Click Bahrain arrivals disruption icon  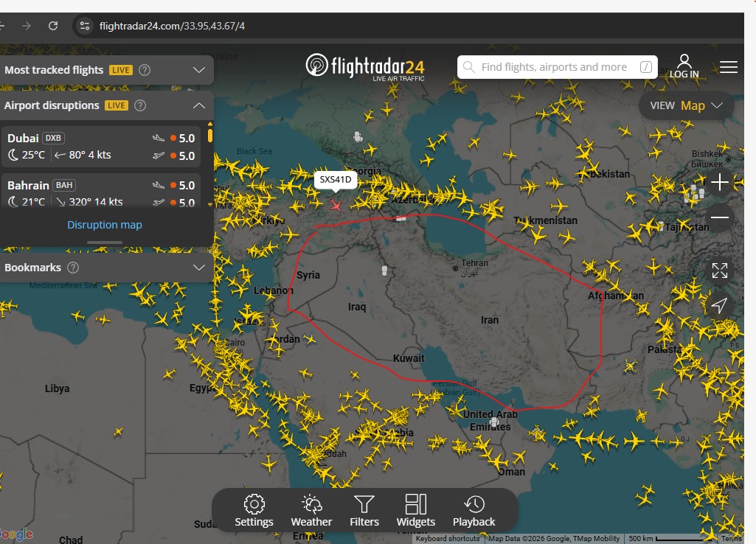(159, 185)
